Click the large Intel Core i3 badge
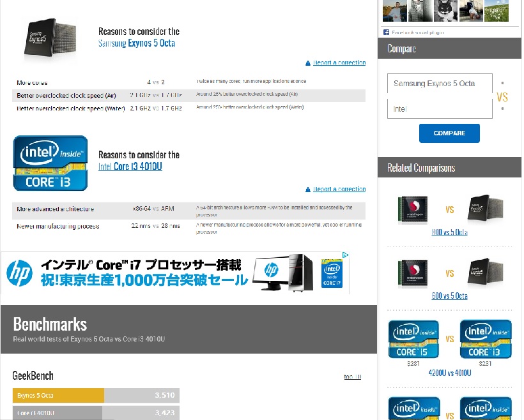 pos(50,163)
